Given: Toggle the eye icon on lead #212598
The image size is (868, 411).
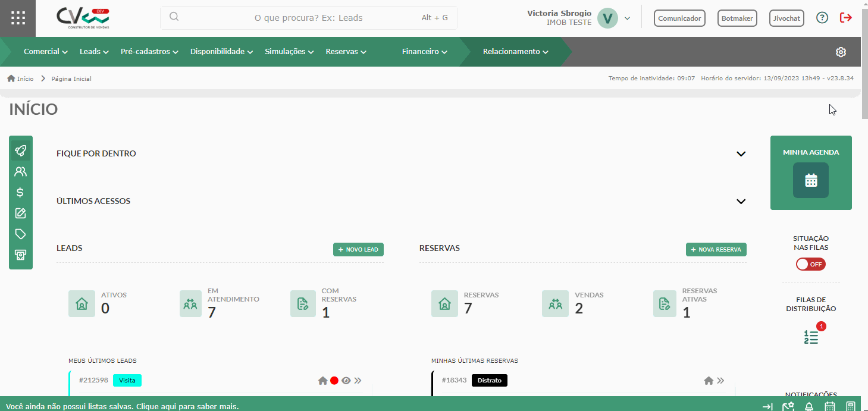Looking at the screenshot, I should (x=346, y=381).
